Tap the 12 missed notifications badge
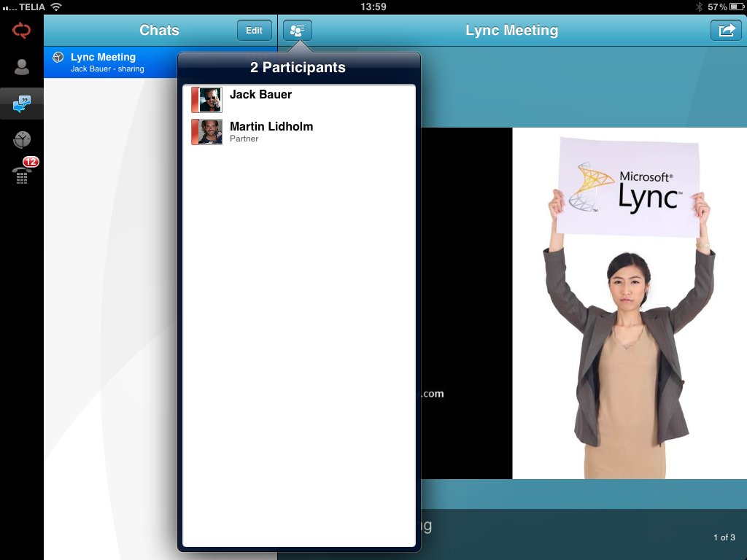Screen dimensions: 747x560 tap(31, 161)
